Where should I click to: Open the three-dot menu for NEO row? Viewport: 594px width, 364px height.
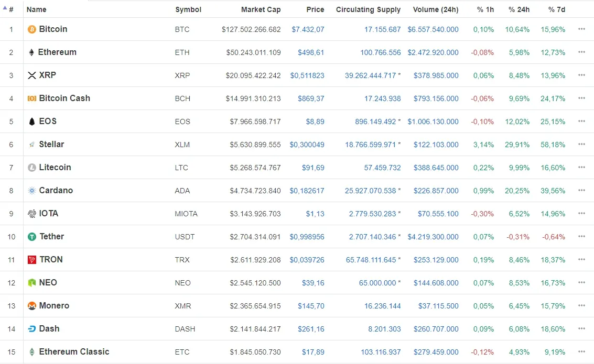pos(581,283)
